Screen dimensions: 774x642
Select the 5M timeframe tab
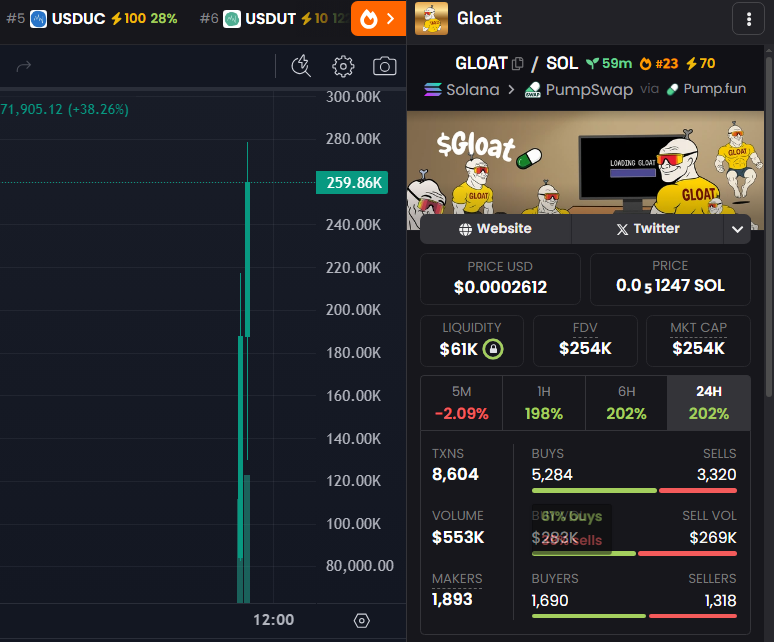462,403
